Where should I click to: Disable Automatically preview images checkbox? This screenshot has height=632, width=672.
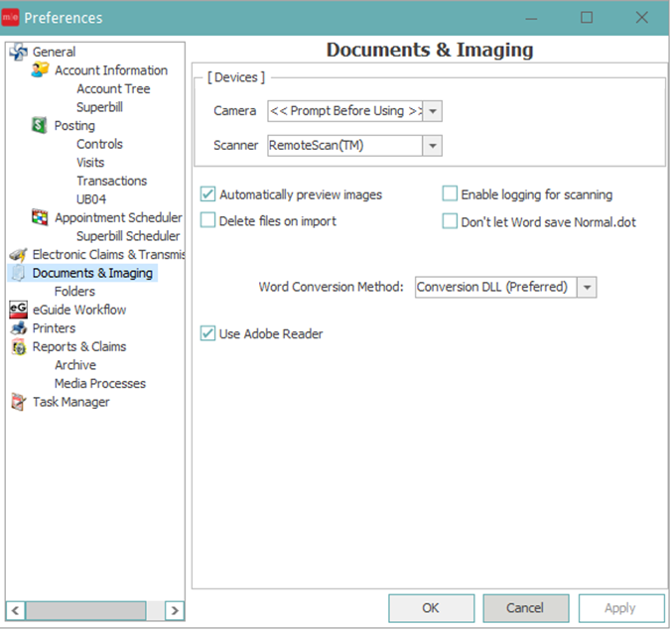[x=208, y=195]
